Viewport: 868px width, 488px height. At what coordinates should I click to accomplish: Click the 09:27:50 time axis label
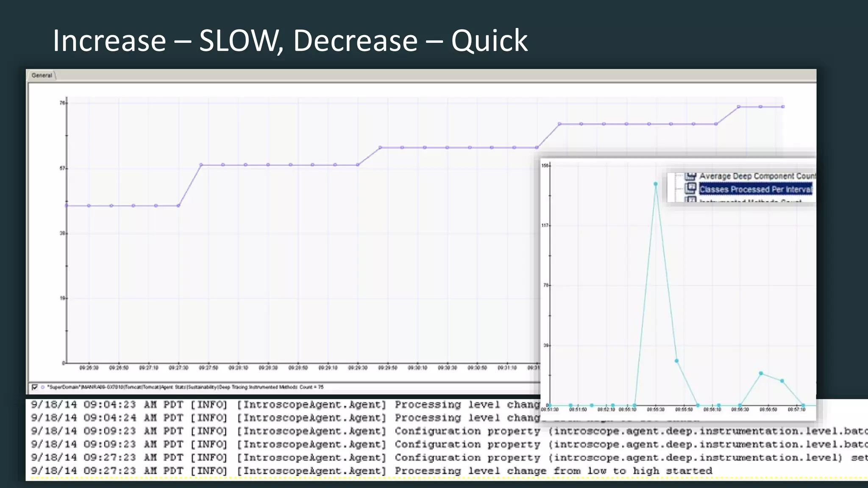click(209, 368)
